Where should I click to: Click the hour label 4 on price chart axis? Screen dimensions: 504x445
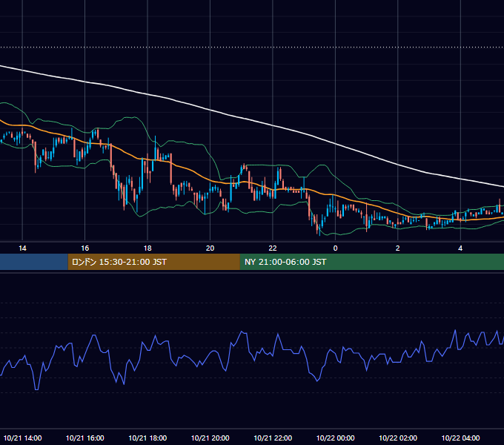pyautogui.click(x=460, y=248)
